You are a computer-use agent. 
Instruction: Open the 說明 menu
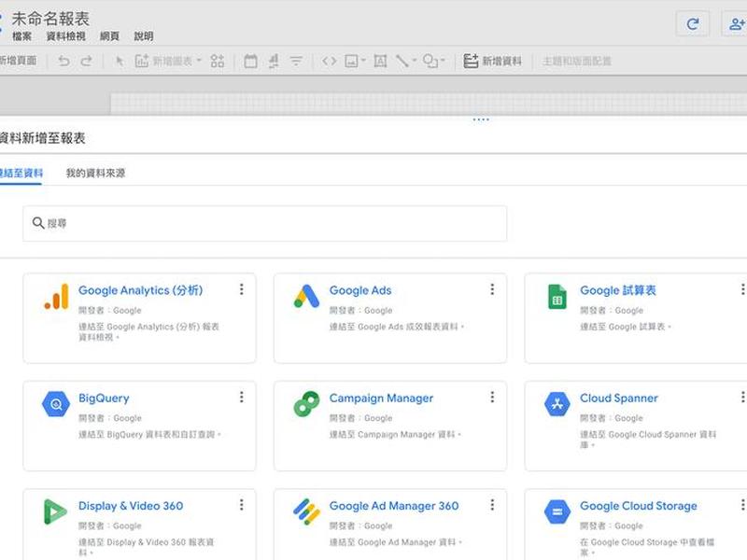144,36
